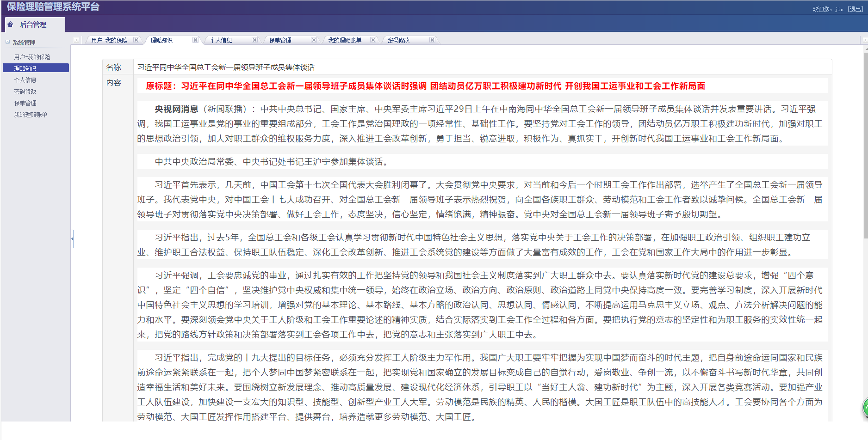Open 我的理赔账单 in the sidebar
The height and width of the screenshot is (440, 868).
click(x=31, y=115)
